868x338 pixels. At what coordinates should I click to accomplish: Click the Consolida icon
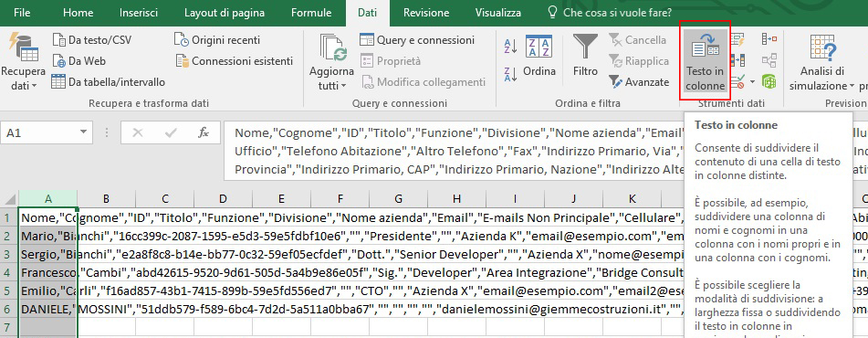tap(769, 38)
